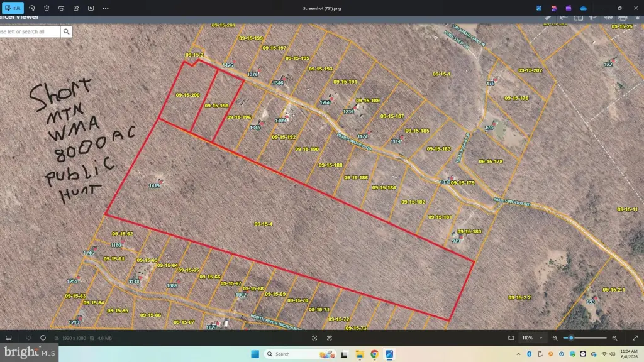This screenshot has width=644, height=362.
Task: Open Google Chrome from the taskbar
Action: 374,354
